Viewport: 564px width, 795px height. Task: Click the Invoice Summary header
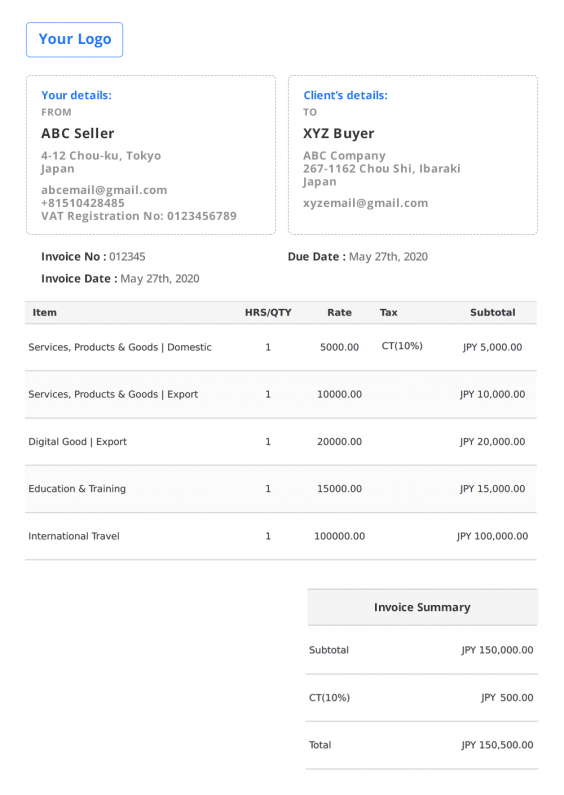[x=422, y=607]
